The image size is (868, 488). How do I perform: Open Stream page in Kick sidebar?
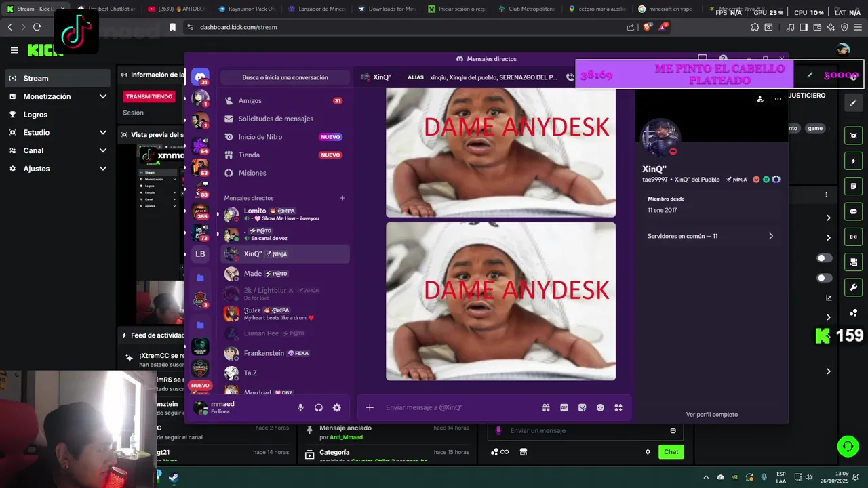point(58,78)
